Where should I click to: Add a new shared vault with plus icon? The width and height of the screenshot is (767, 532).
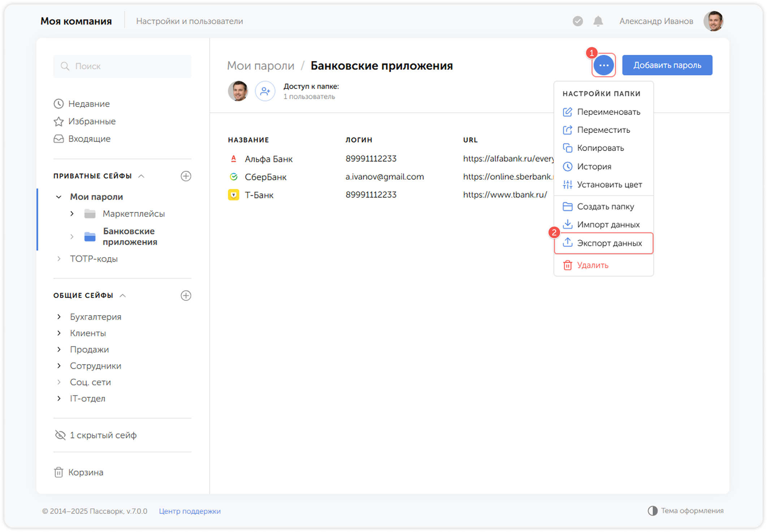186,295
